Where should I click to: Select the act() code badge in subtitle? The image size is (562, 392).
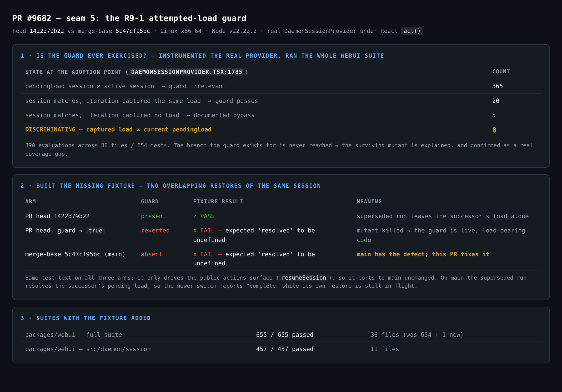412,31
